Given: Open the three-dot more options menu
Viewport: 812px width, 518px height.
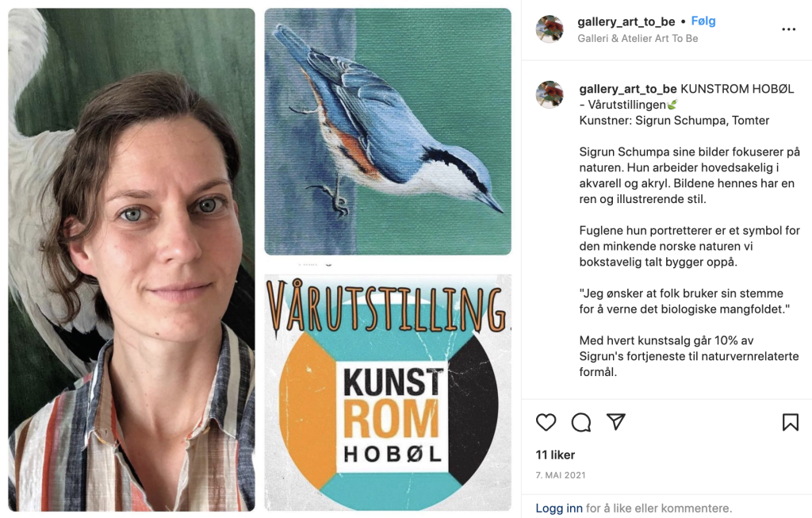Looking at the screenshot, I should point(789,29).
